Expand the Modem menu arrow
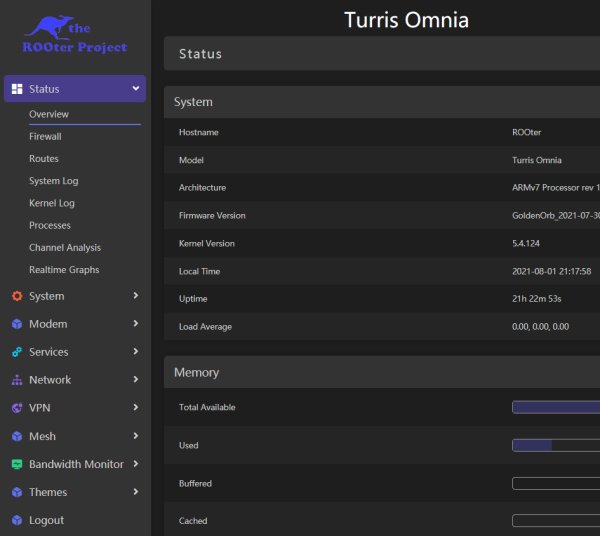This screenshot has width=600, height=536. pos(136,323)
